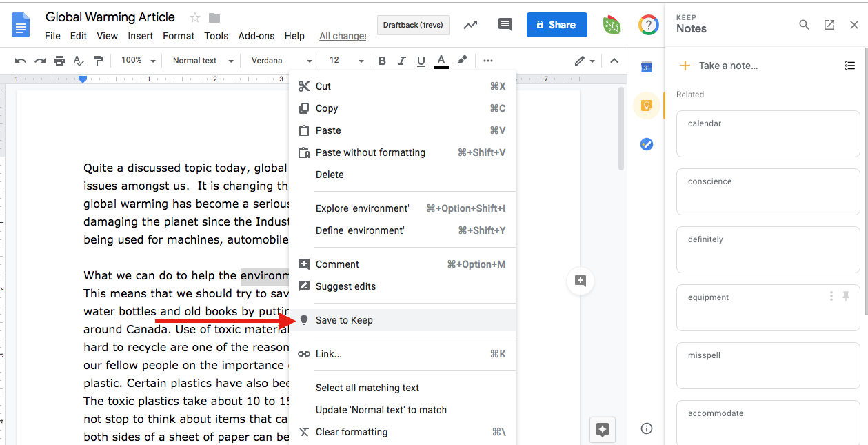Open the Verdana font dropdown
The image size is (868, 445).
coord(281,61)
